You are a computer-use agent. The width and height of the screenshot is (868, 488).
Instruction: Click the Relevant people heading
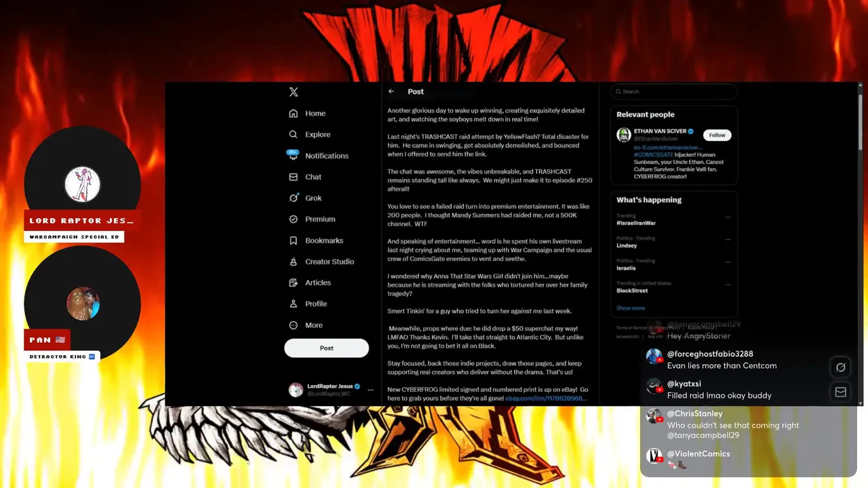(646, 115)
